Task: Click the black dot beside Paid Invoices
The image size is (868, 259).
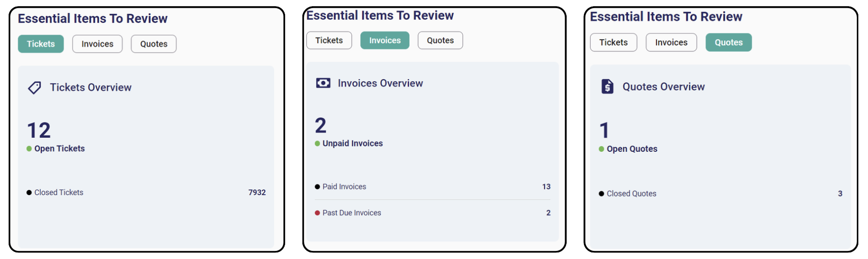Action: pyautogui.click(x=318, y=187)
